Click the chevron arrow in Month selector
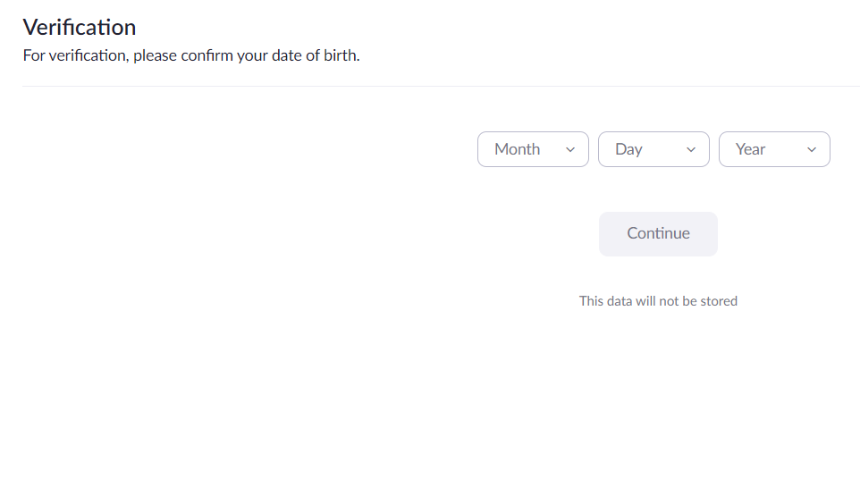This screenshot has height=504, width=860. (x=570, y=150)
